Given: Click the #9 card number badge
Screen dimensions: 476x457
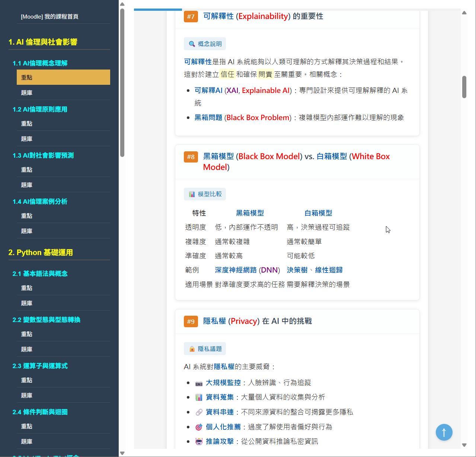Looking at the screenshot, I should click(191, 321).
